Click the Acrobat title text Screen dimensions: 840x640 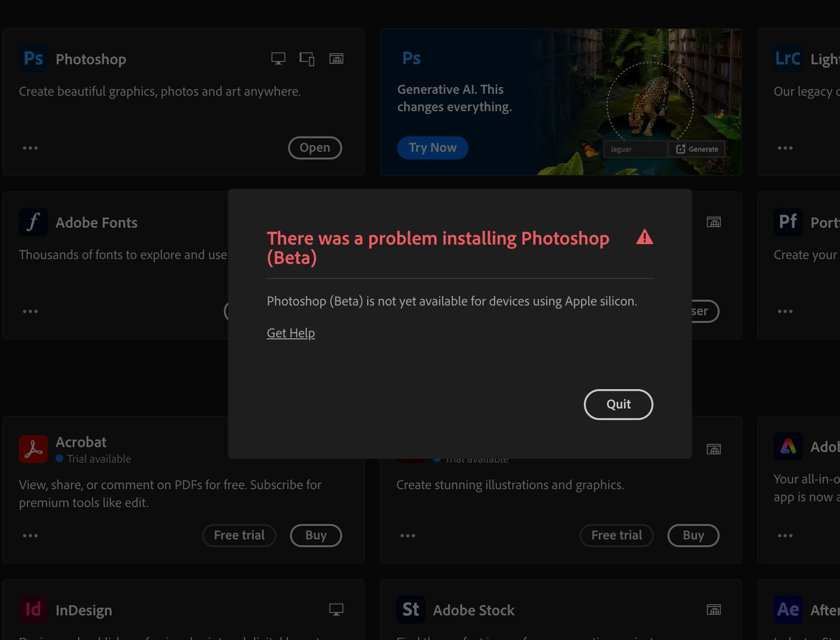click(81, 442)
